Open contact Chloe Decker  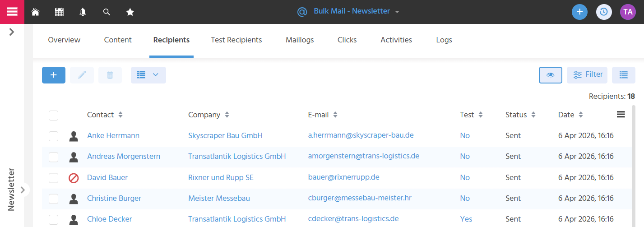click(110, 219)
